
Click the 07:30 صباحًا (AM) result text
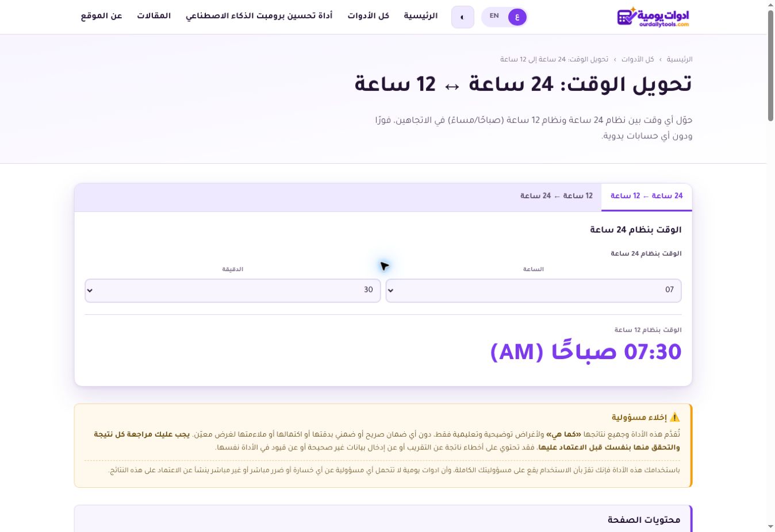[586, 352]
